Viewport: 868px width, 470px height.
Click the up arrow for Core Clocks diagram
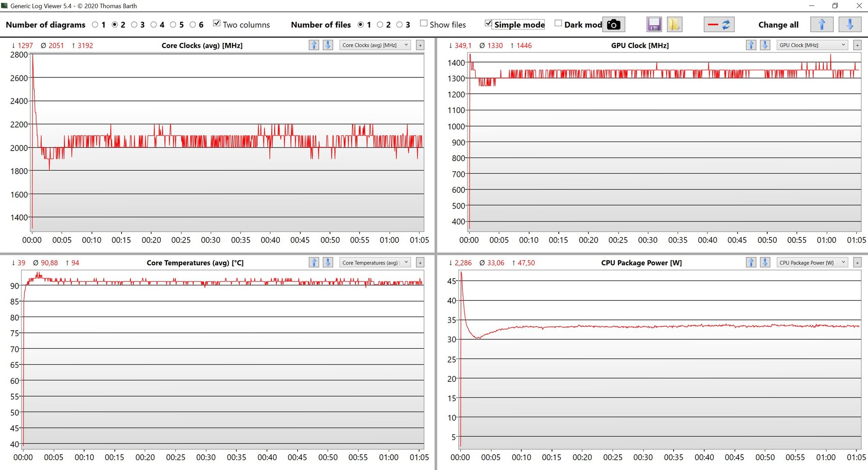point(314,45)
